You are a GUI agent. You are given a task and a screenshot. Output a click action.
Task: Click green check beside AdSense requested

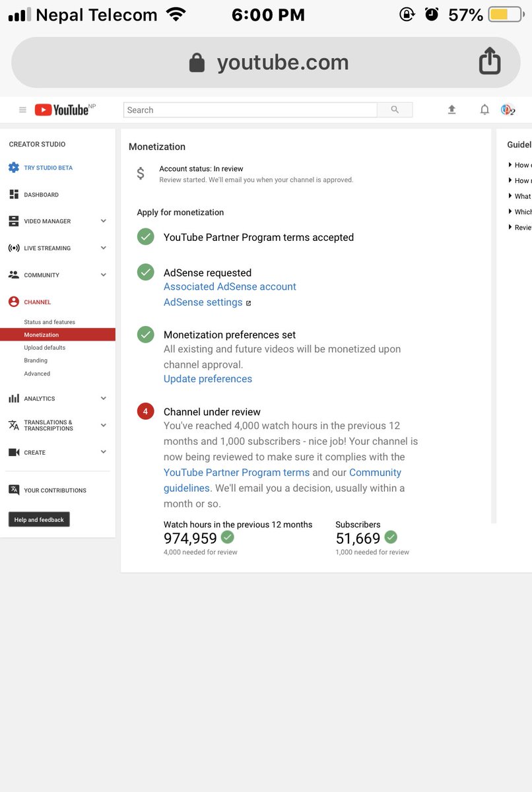coord(146,272)
